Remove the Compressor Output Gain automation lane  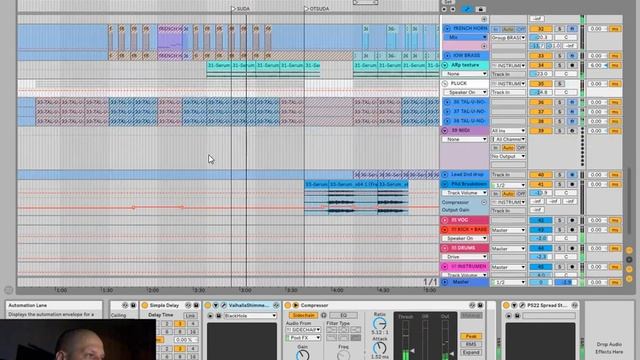(x=484, y=202)
